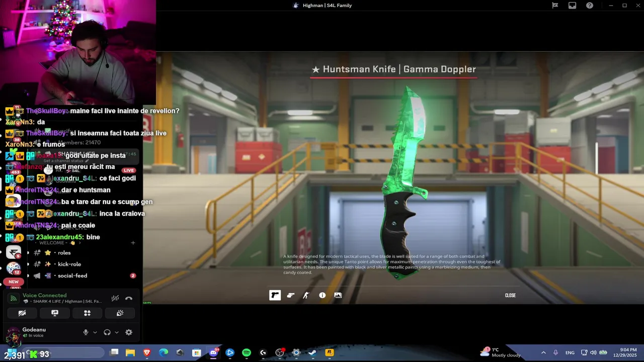
Task: Open server icon with 12 badge
Action: click(13, 268)
